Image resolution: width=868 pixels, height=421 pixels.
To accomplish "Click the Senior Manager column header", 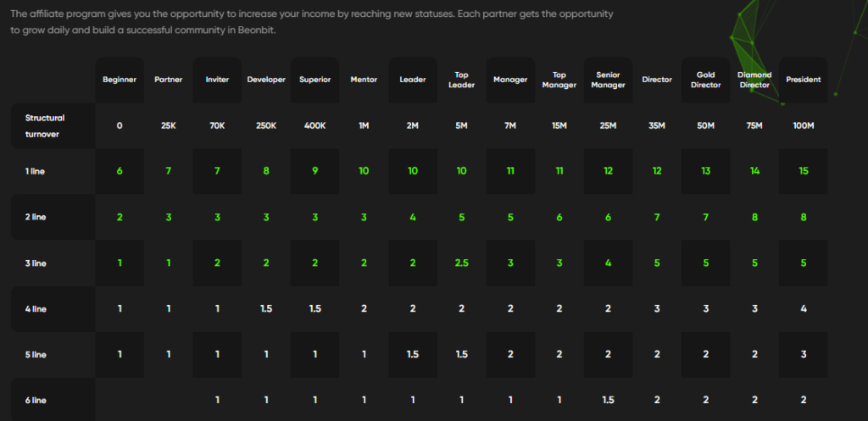I will [608, 80].
